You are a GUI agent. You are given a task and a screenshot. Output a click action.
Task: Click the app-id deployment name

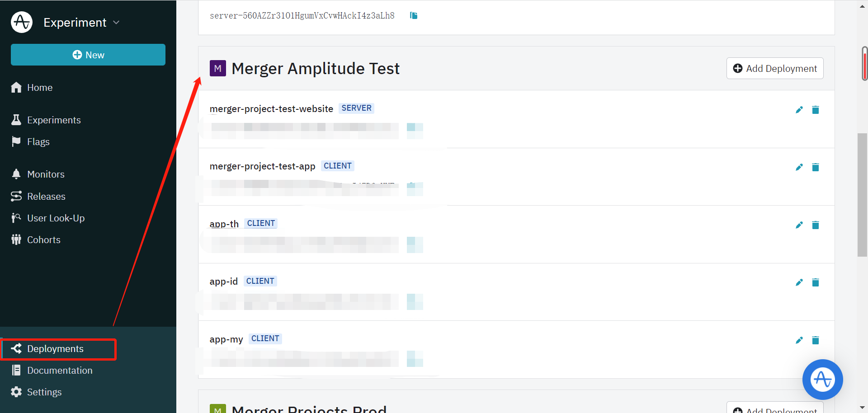[224, 282]
